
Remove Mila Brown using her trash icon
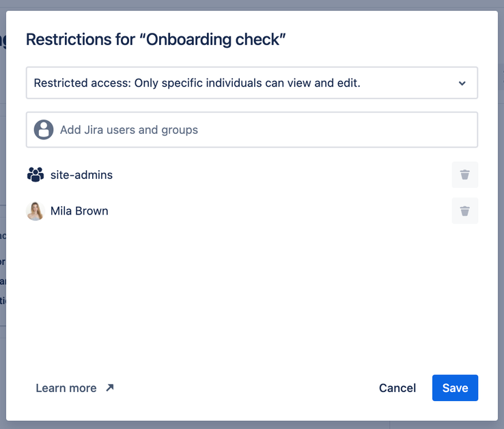tap(464, 211)
